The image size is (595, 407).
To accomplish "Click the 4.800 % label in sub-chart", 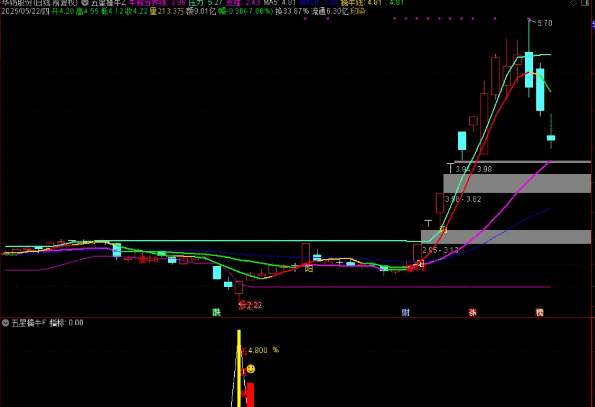I will tap(263, 350).
